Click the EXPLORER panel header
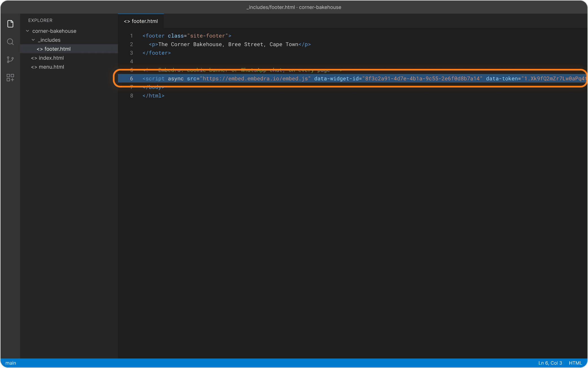Image resolution: width=588 pixels, height=368 pixels. click(x=40, y=20)
